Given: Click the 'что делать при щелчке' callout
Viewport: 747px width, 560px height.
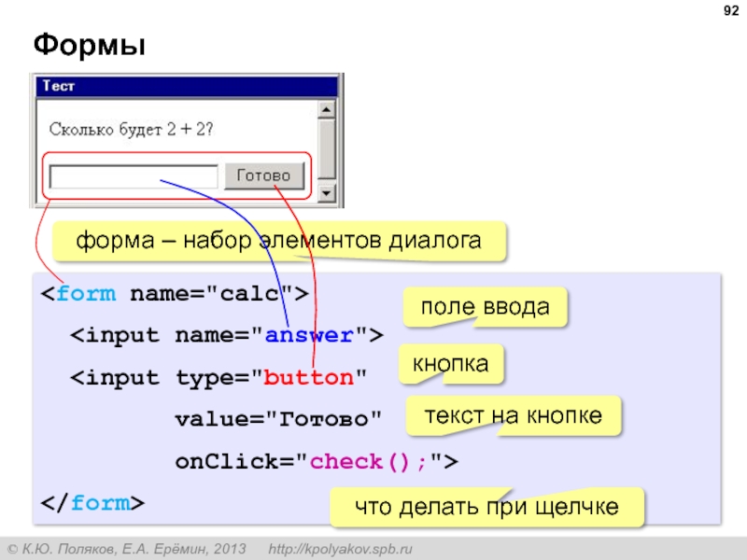Looking at the screenshot, I should 486,507.
